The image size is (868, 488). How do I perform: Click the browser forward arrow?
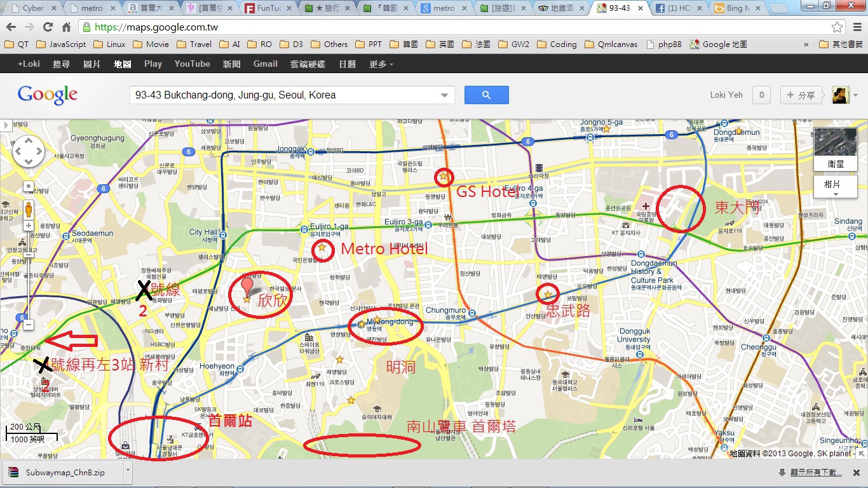[29, 27]
